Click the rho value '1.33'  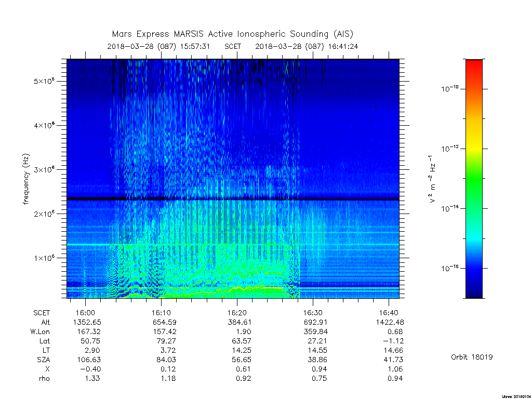coord(92,378)
